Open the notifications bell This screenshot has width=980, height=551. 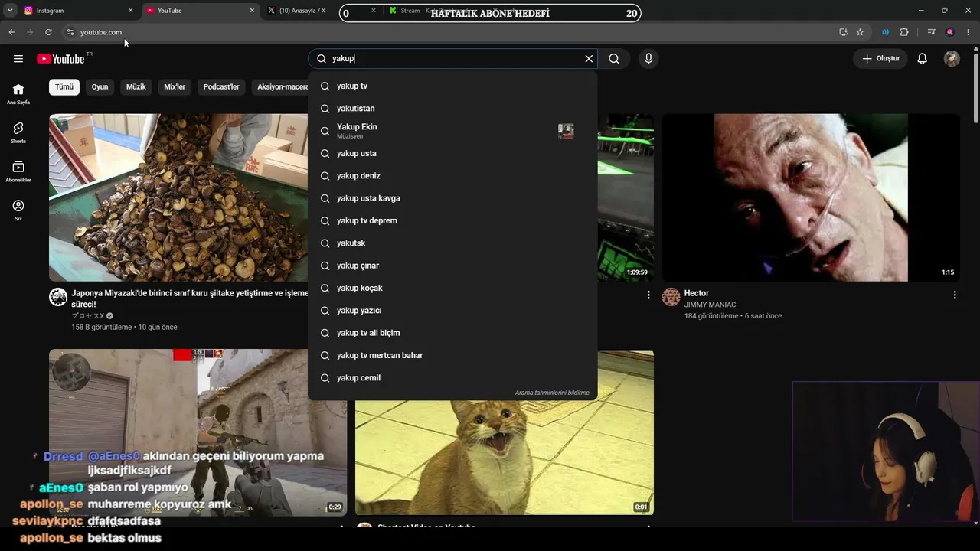[923, 59]
